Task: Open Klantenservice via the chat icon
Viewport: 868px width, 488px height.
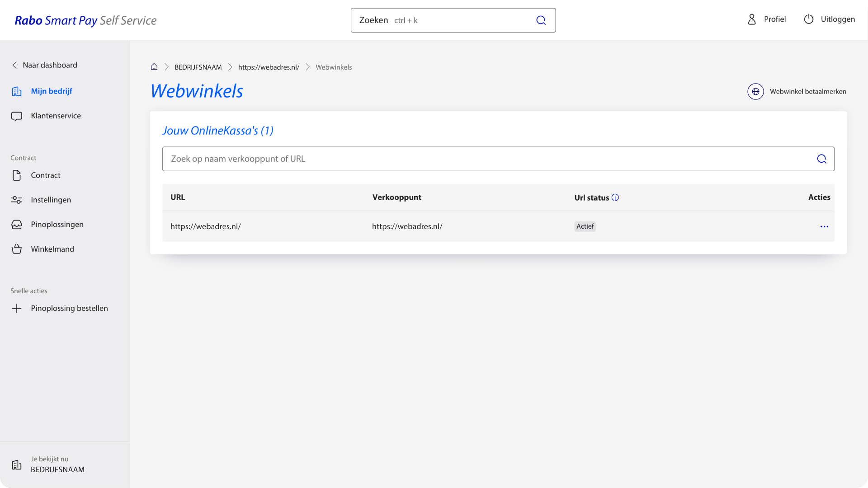Action: pyautogui.click(x=16, y=116)
